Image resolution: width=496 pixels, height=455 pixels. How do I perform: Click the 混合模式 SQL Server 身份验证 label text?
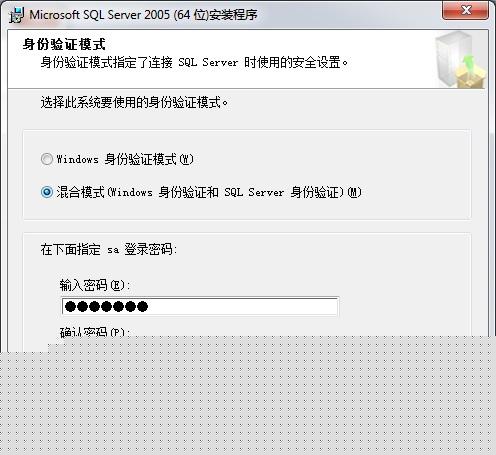pyautogui.click(x=209, y=192)
